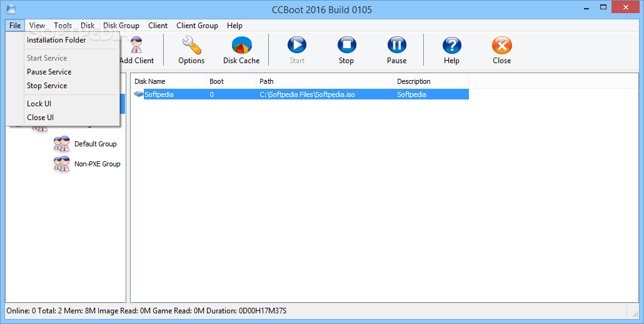Click the Non-PXE Group users icon
Viewport: 644px width, 324px height.
(62, 165)
